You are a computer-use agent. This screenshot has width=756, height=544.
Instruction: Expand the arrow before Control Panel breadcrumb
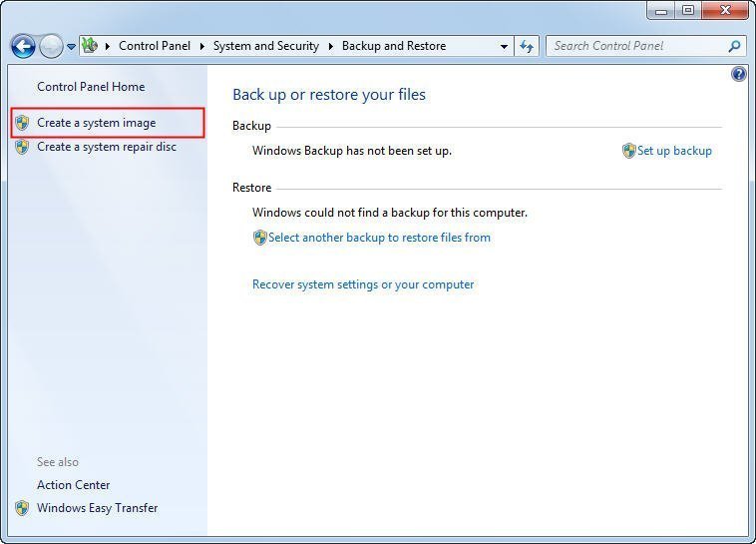click(x=108, y=46)
